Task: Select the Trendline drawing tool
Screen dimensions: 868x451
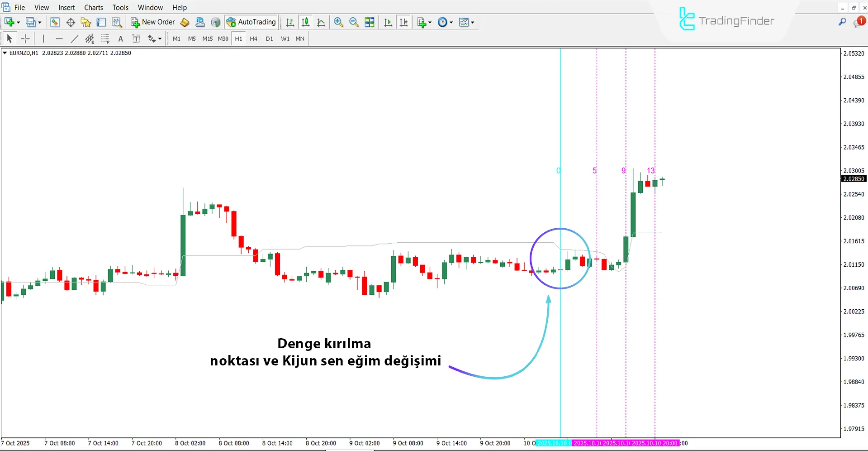Action: coord(75,39)
